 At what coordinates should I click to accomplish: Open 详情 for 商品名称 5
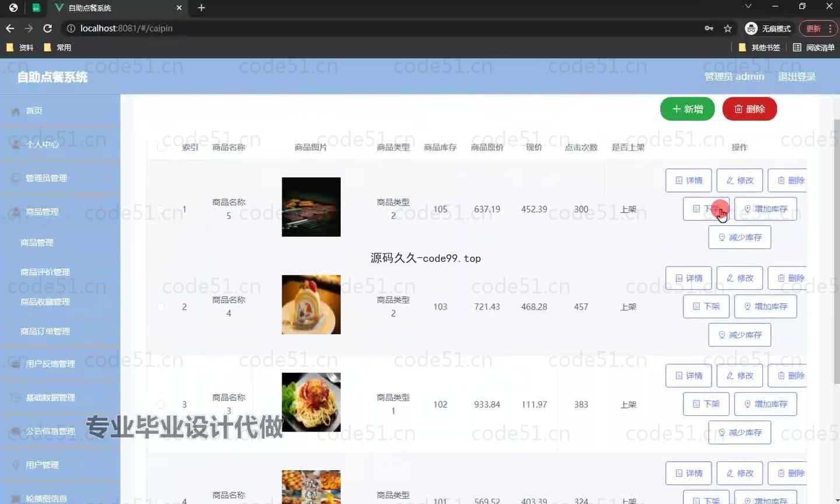tap(688, 180)
